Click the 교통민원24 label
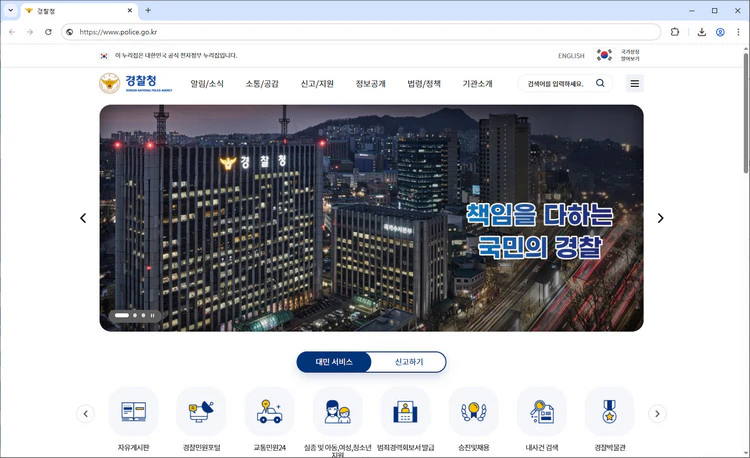This screenshot has height=458, width=750. tap(269, 447)
